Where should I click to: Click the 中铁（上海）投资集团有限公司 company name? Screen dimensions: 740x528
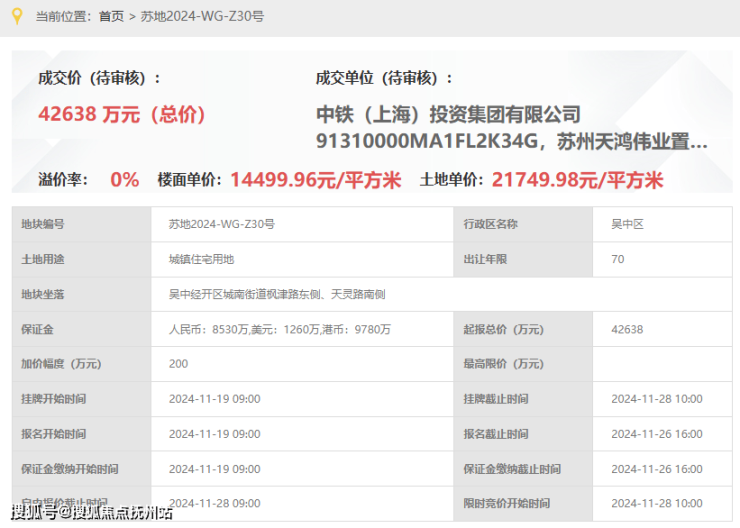coord(447,115)
